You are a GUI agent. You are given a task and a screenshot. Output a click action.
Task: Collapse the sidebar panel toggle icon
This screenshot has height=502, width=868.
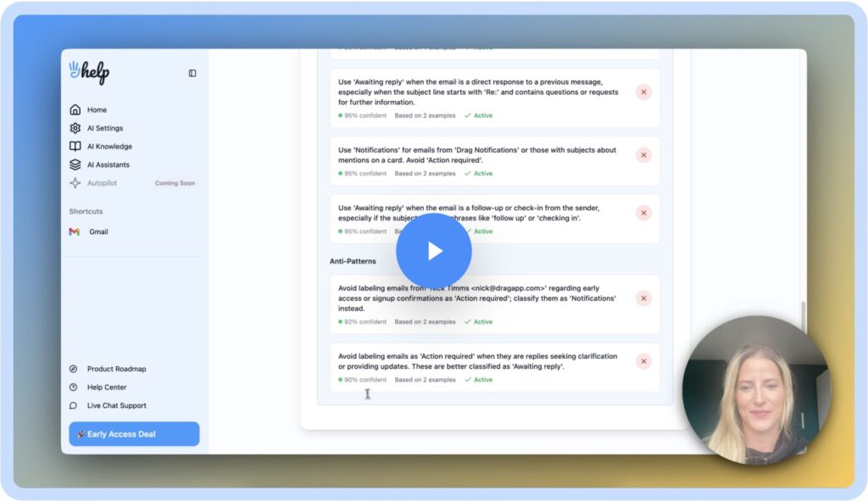(x=192, y=74)
